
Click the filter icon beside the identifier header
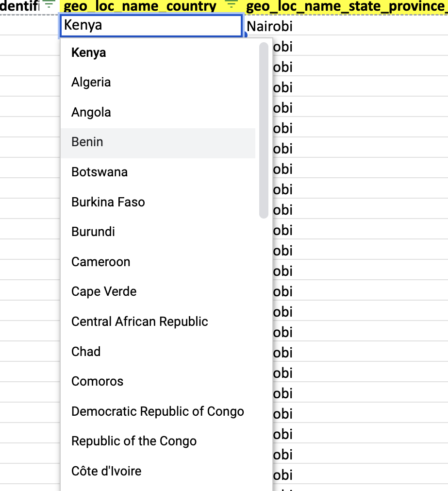coord(49,6)
